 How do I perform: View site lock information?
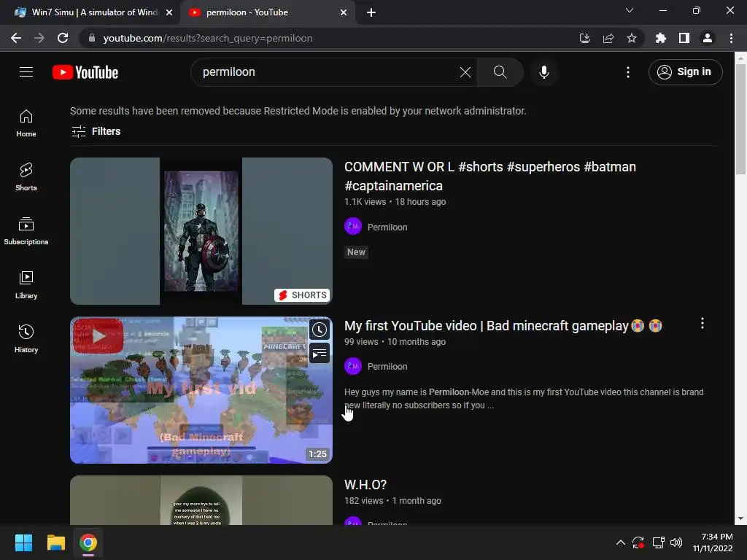(x=92, y=38)
